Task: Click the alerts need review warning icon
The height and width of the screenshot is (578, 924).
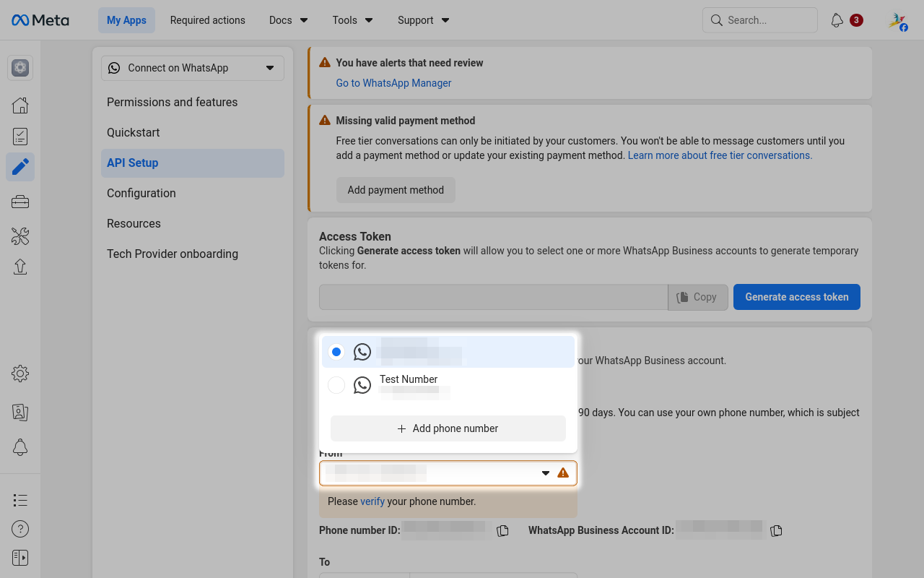Action: tap(325, 63)
